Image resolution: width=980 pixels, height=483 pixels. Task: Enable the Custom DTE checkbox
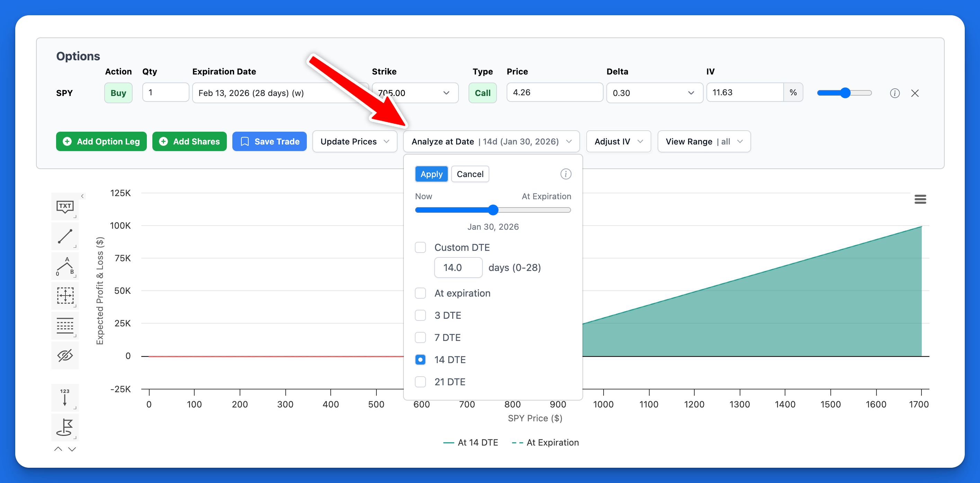(420, 247)
